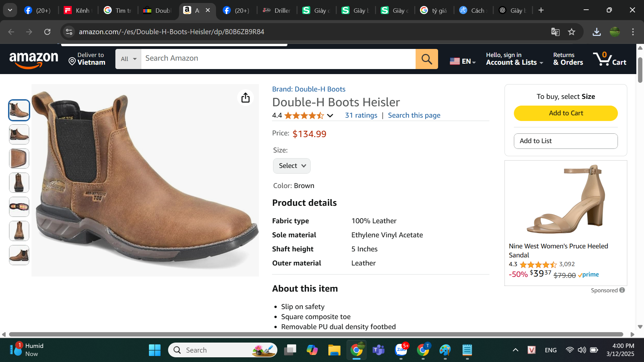Open the EN language selector
Image resolution: width=644 pixels, height=362 pixels.
click(463, 61)
